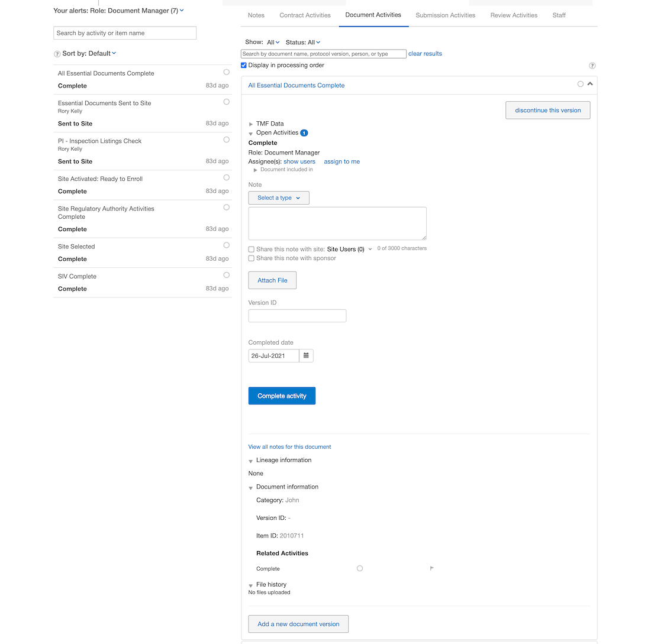Screen dimensions: 651x644
Task: Open the Completed date calendar picker
Action: click(306, 355)
